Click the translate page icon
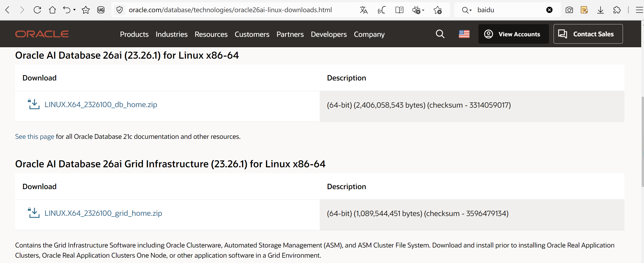 (363, 10)
